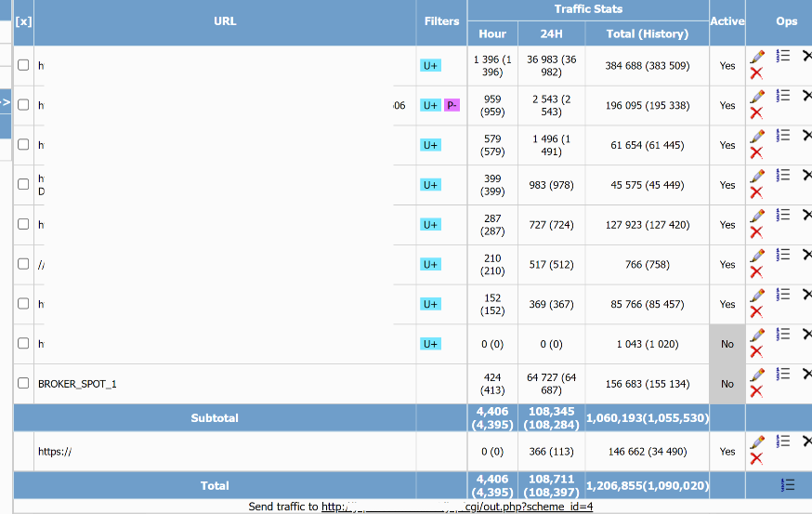This screenshot has width=812, height=514.
Task: Delete the row with total 766 (758)
Action: point(756,272)
